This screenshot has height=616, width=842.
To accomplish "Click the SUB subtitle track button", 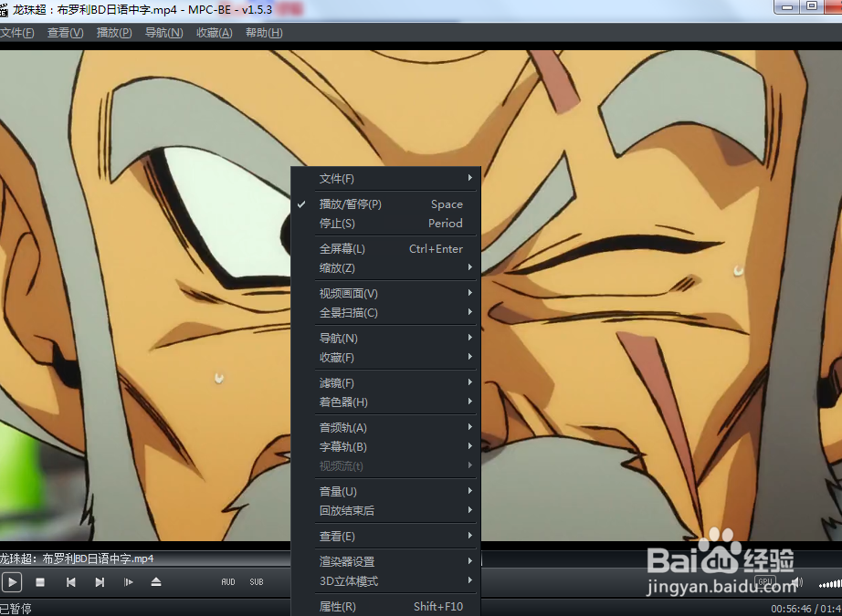I will [257, 582].
